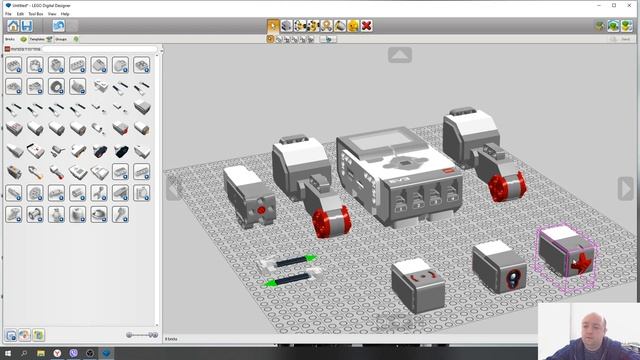Open the Edit menu

[20, 14]
